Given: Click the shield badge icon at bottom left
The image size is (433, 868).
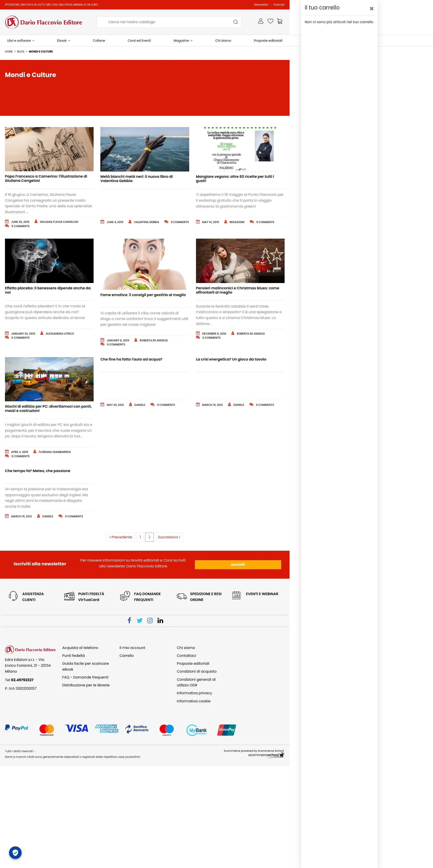Looking at the screenshot, I should coord(15,852).
